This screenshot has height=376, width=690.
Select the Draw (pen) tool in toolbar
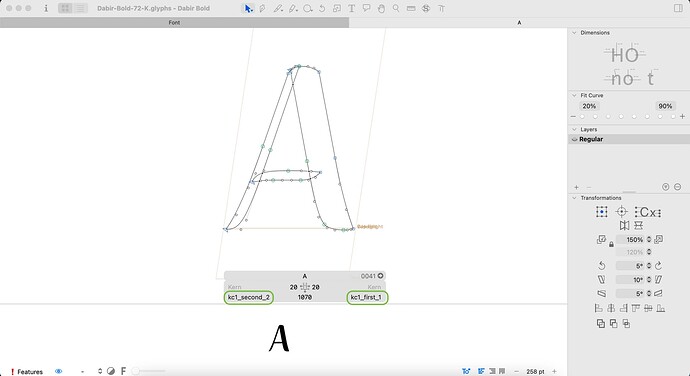(263, 8)
